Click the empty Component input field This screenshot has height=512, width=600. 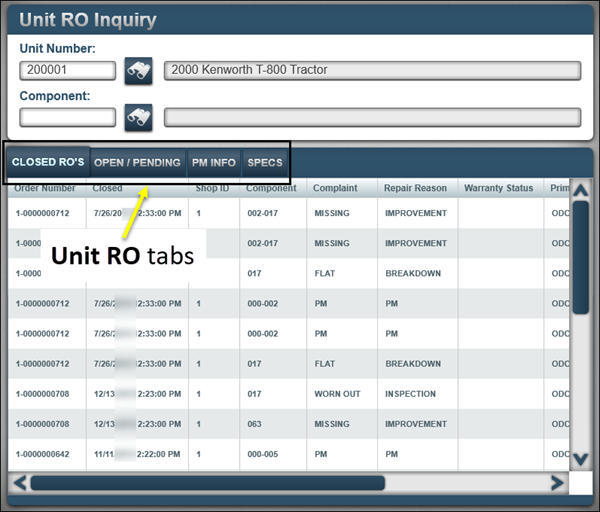(x=67, y=117)
